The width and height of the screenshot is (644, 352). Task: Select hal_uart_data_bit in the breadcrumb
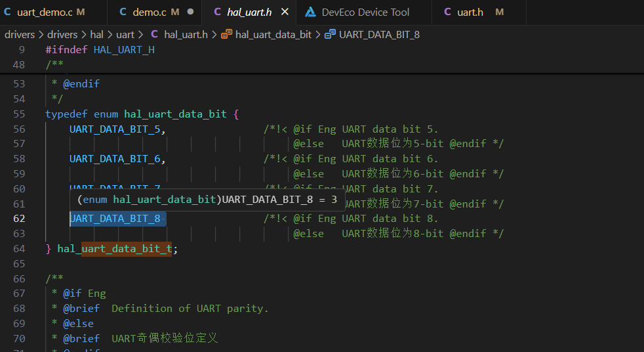click(x=273, y=35)
